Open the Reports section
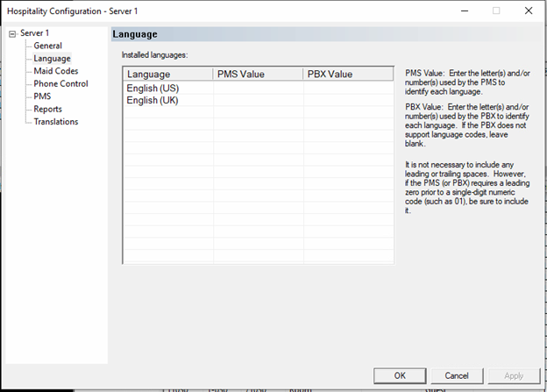The width and height of the screenshot is (547, 392). 49,109
